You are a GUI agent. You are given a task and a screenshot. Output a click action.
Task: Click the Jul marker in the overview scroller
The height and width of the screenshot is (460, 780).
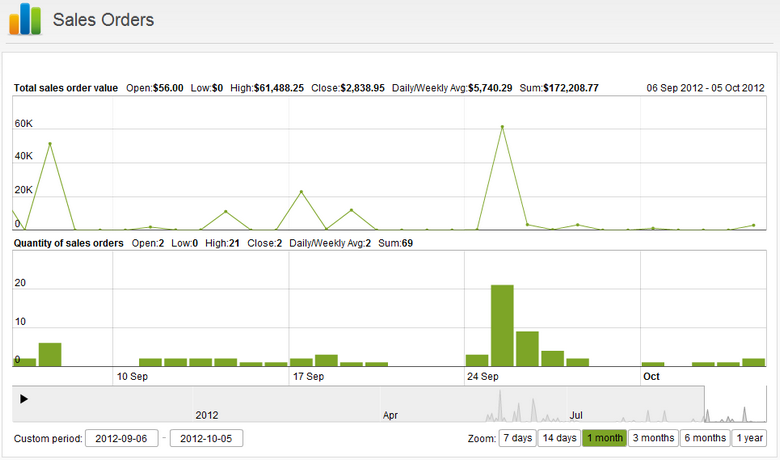(x=576, y=415)
